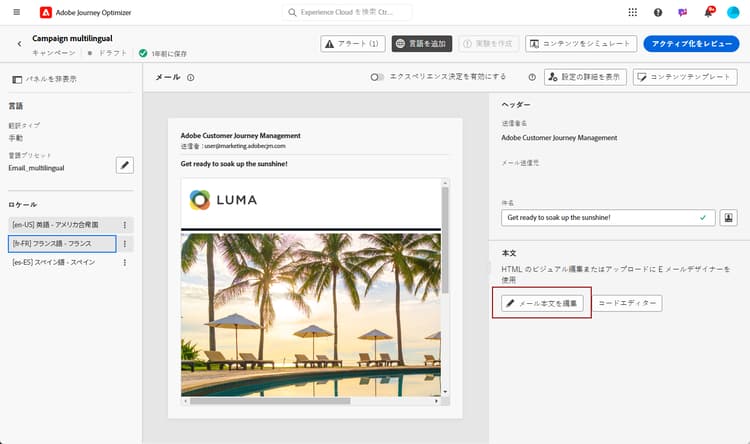Open コンテンツテンプレート button
This screenshot has width=750, height=444.
click(x=685, y=77)
